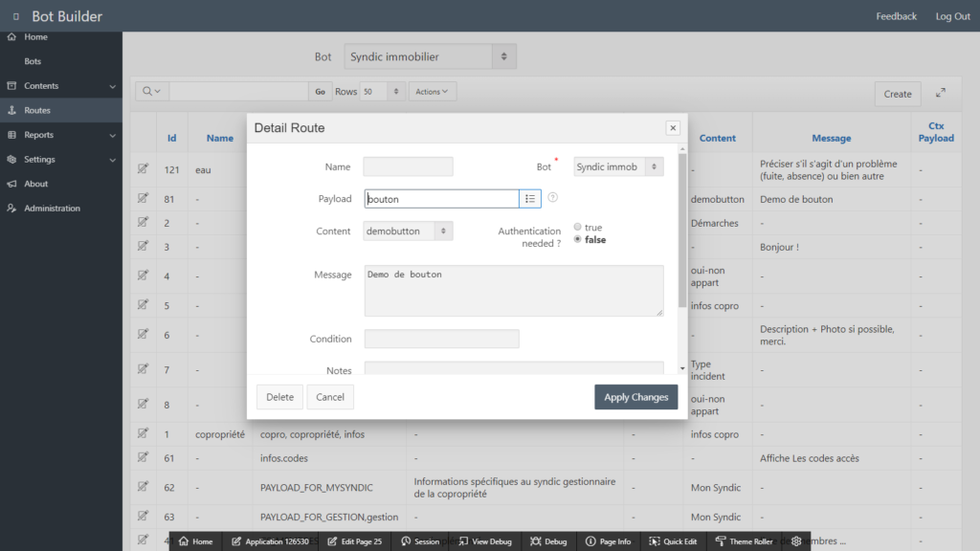Open the Syndic immobilier bot selector
The width and height of the screenshot is (980, 551).
point(430,56)
